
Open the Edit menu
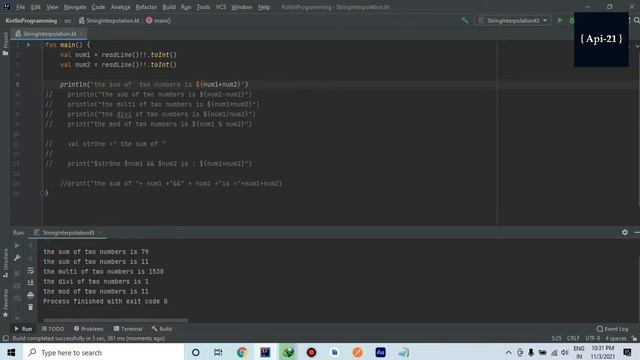36,7
